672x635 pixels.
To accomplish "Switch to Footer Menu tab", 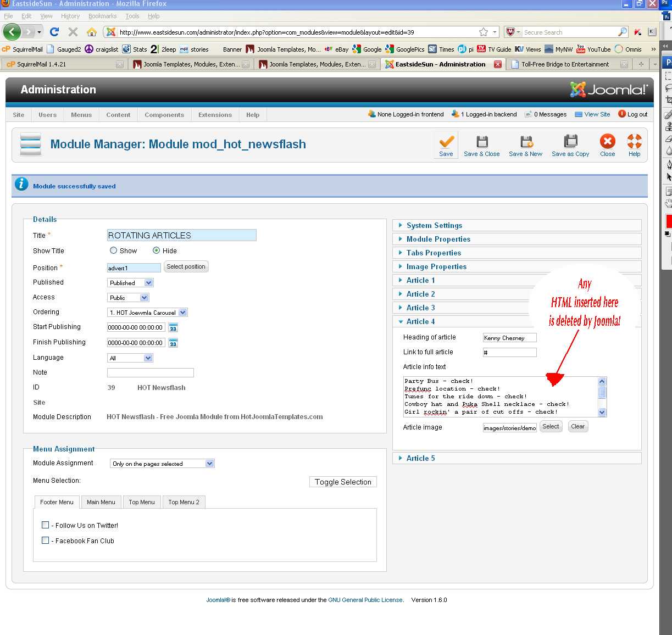I will [x=57, y=502].
